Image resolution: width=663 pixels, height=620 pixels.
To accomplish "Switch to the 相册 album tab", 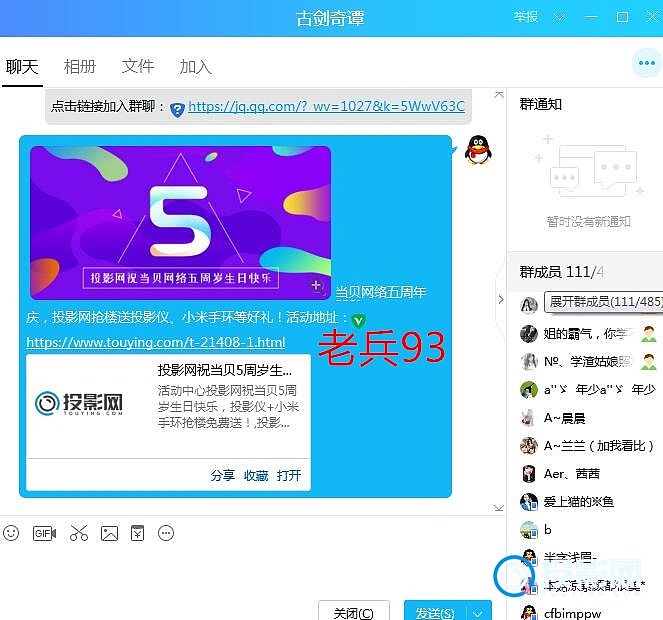I will tap(80, 67).
